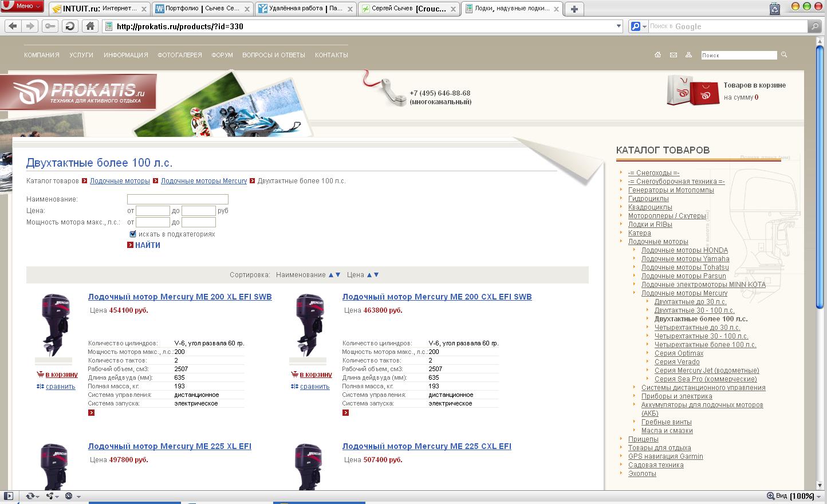Click the Mercury ME 200 CXL EFI SWB thumbnail
827x504 pixels.
309,325
